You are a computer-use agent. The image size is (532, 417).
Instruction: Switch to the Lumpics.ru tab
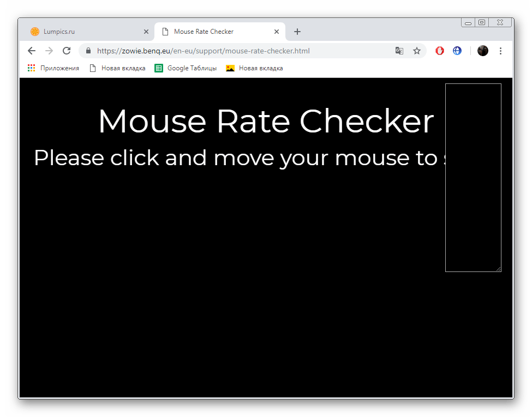tap(82, 32)
